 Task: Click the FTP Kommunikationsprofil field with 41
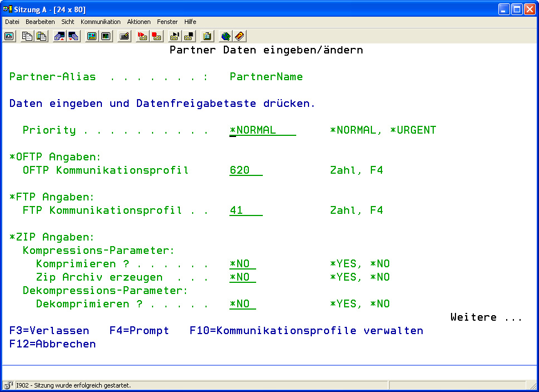(x=245, y=210)
